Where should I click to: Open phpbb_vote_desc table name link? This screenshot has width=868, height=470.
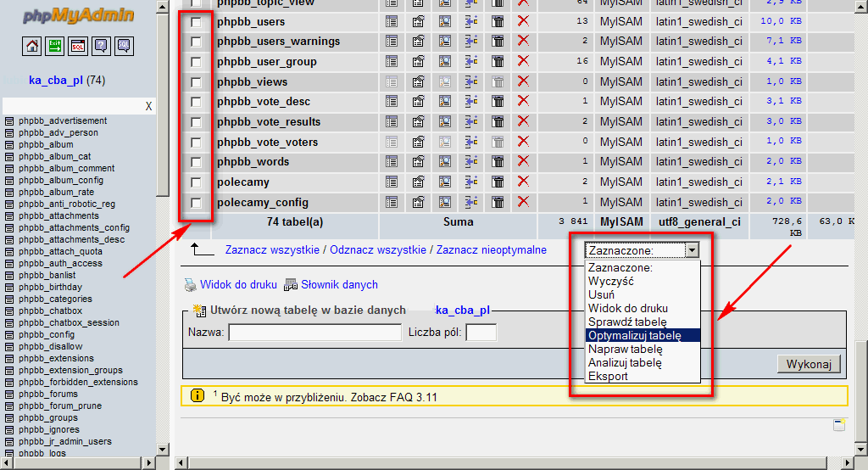[264, 102]
